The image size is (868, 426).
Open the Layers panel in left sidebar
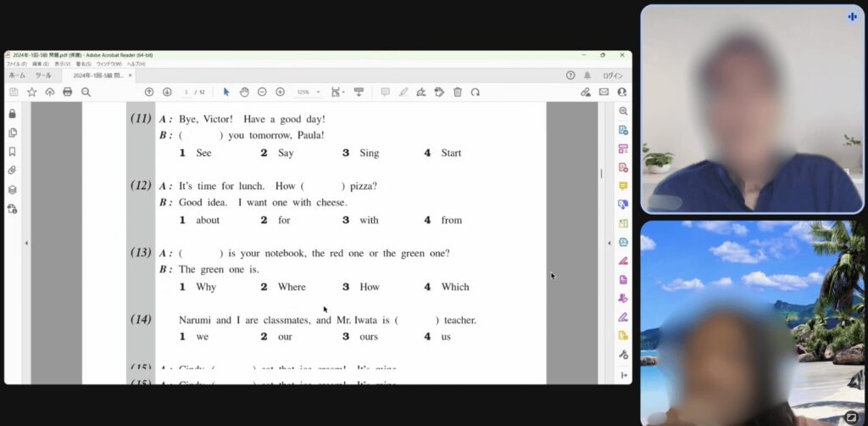pos(12,190)
